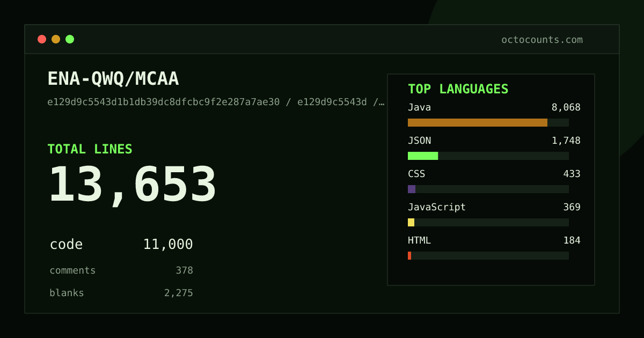Click the JavaScript language label
644x338 pixels.
click(x=437, y=207)
